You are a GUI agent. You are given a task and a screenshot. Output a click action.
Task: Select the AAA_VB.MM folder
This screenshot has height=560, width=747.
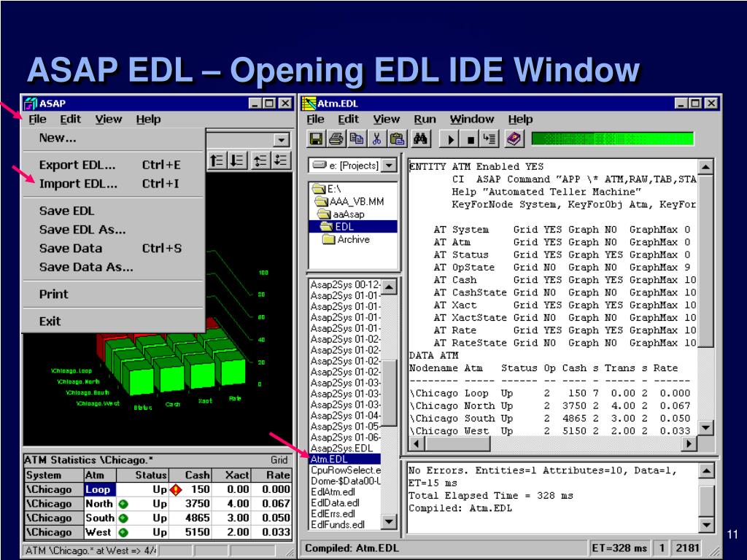[x=350, y=202]
